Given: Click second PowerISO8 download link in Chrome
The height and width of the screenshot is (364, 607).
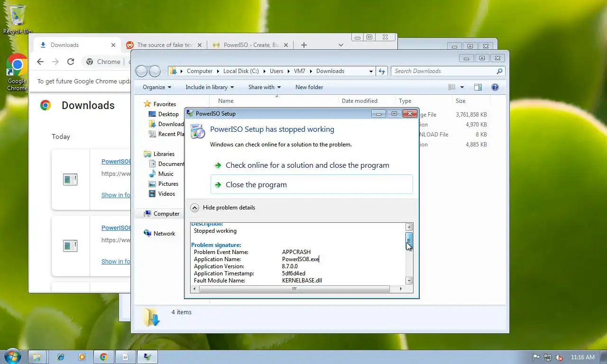Looking at the screenshot, I should coord(116,228).
